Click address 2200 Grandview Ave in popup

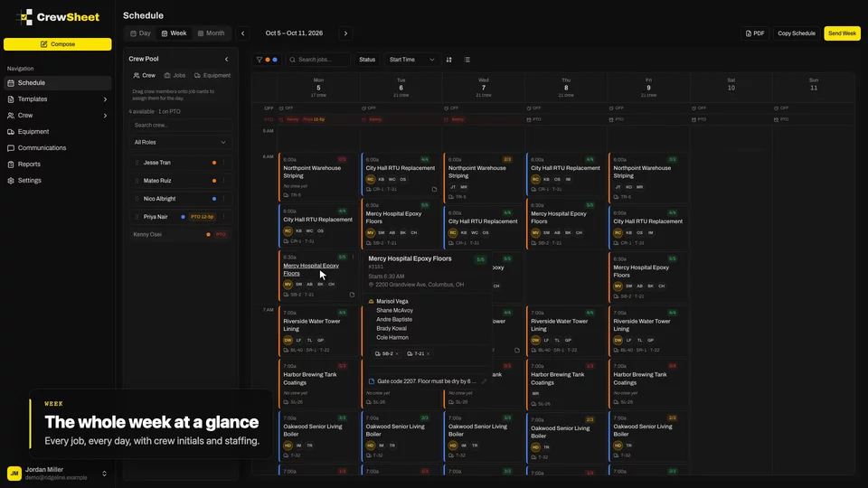point(420,285)
